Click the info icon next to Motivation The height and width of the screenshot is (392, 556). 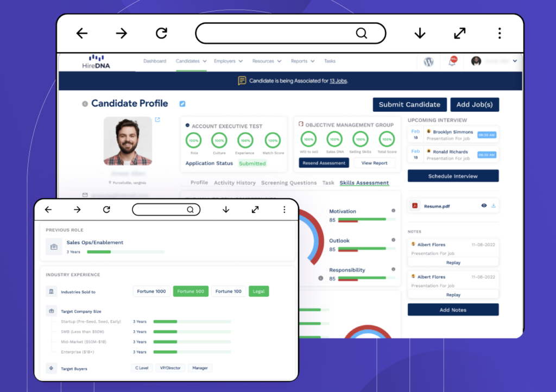[x=393, y=211]
